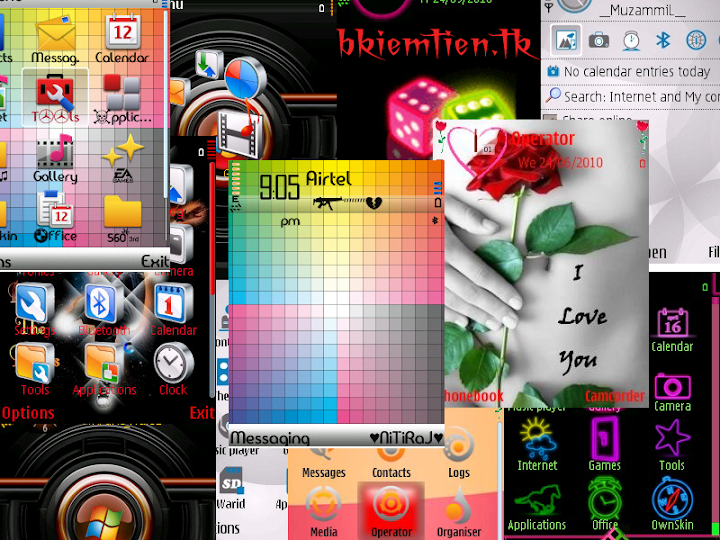Open the Media icon in the orange menu
The width and height of the screenshot is (720, 540).
(x=324, y=505)
